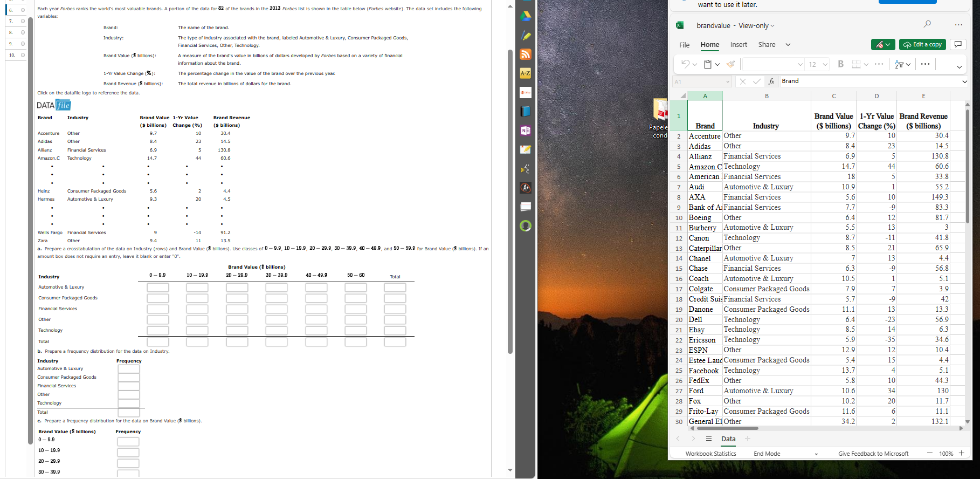
Task: Open the A-Z dictionary dock icon
Action: [x=526, y=73]
